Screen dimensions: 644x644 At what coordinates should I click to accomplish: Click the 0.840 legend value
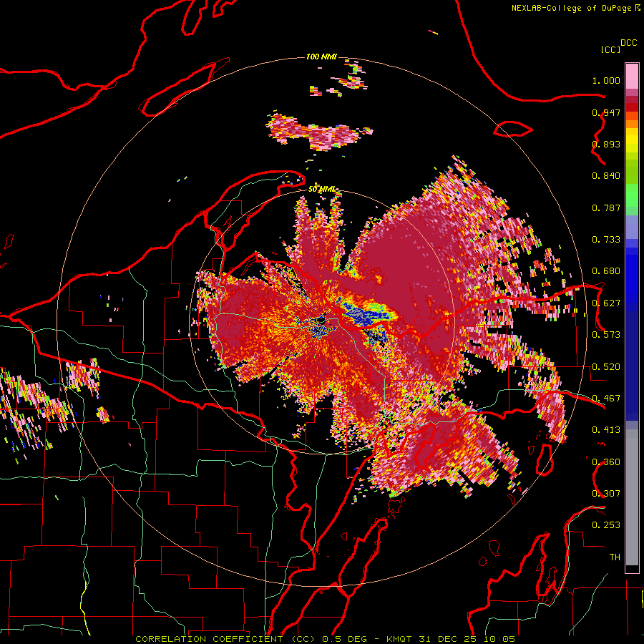tap(606, 176)
